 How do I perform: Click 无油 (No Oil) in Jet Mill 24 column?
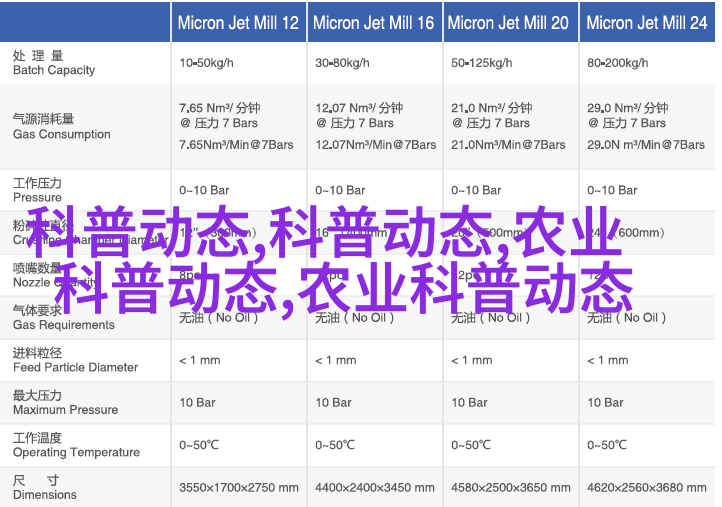627,318
